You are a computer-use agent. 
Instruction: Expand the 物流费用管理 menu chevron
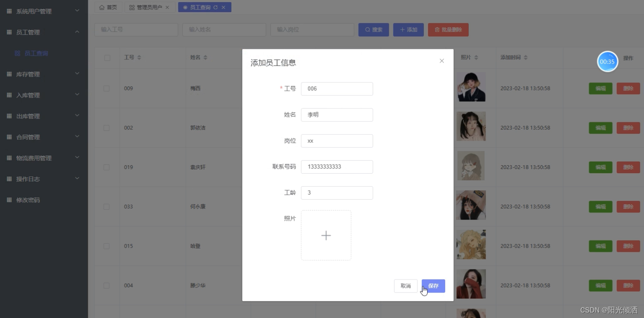77,157
